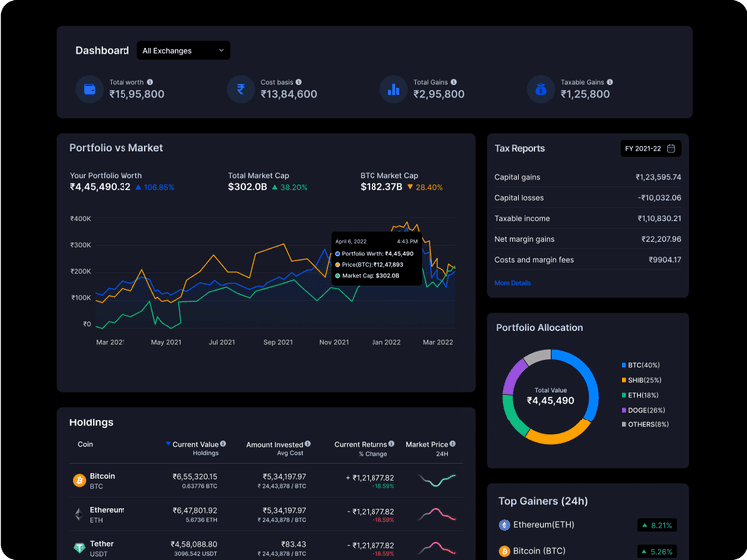
Task: Click the Market Price column header
Action: point(427,444)
